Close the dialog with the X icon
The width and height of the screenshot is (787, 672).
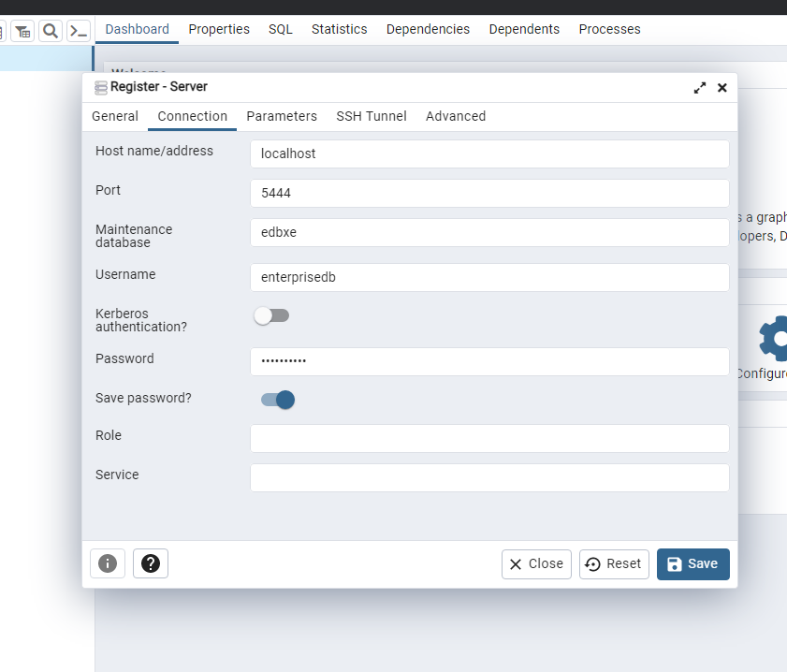(x=722, y=88)
